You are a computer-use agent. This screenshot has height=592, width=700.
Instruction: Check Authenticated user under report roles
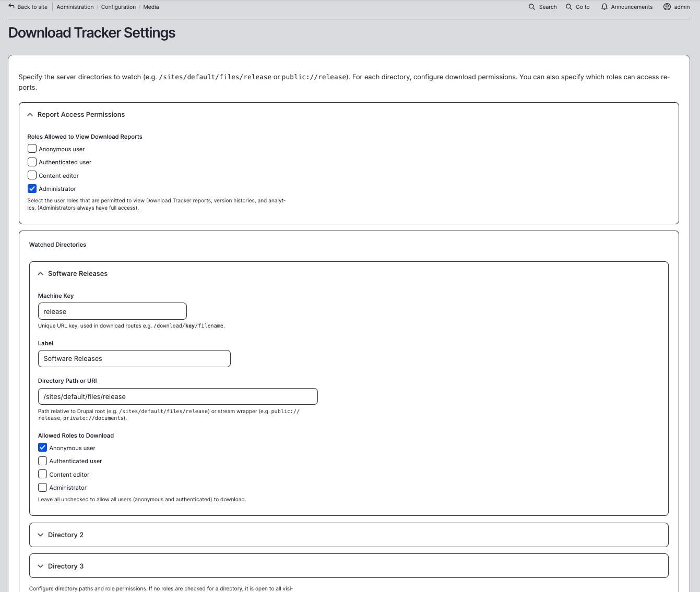pyautogui.click(x=32, y=162)
